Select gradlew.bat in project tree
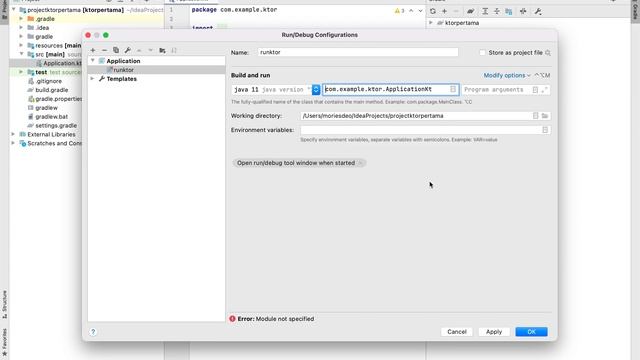The width and height of the screenshot is (640, 360). point(51,117)
